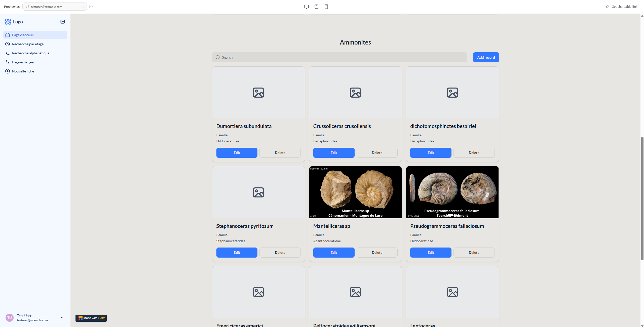Image resolution: width=644 pixels, height=327 pixels.
Task: Switch to tablet preview icon
Action: [316, 7]
